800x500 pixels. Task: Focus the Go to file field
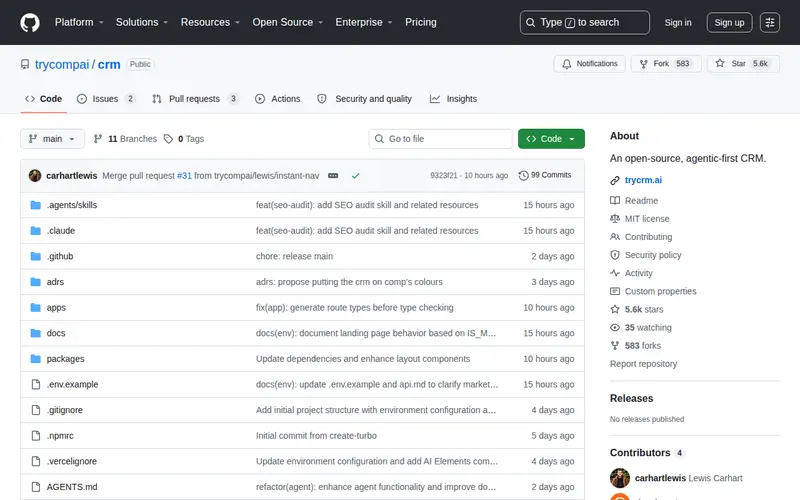click(441, 139)
